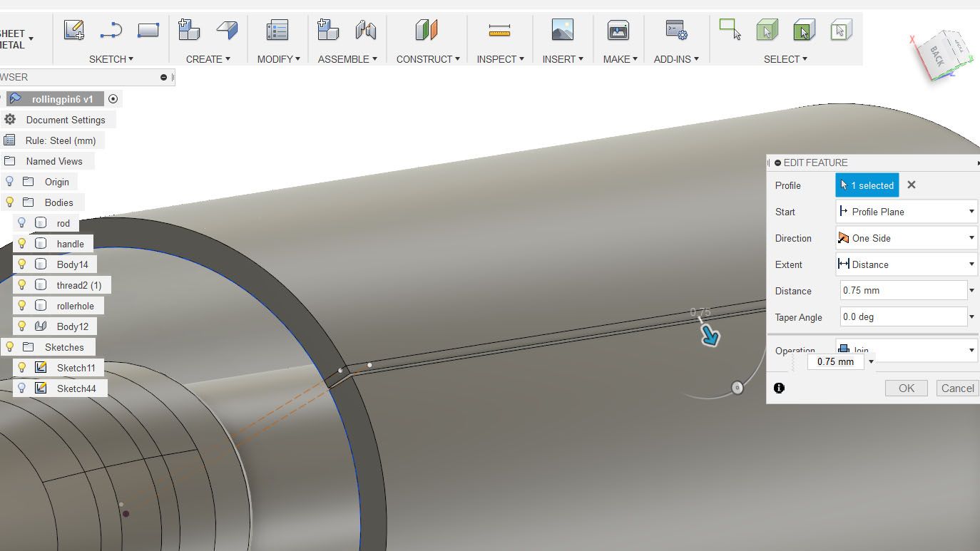Click the round taper angle manipulator handle

click(x=737, y=388)
